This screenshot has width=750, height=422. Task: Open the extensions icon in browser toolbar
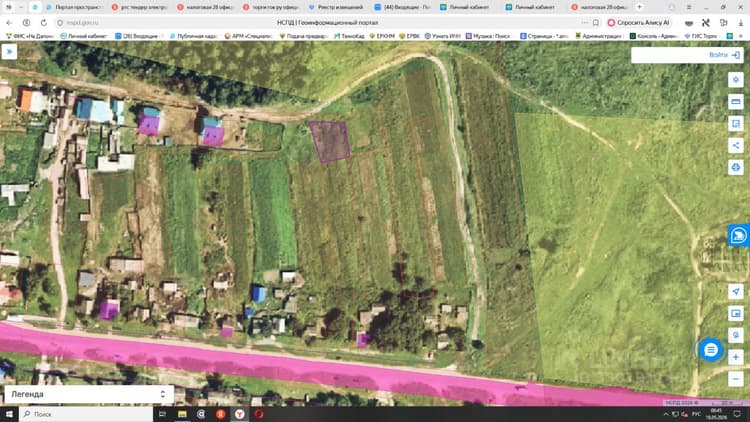pyautogui.click(x=723, y=22)
